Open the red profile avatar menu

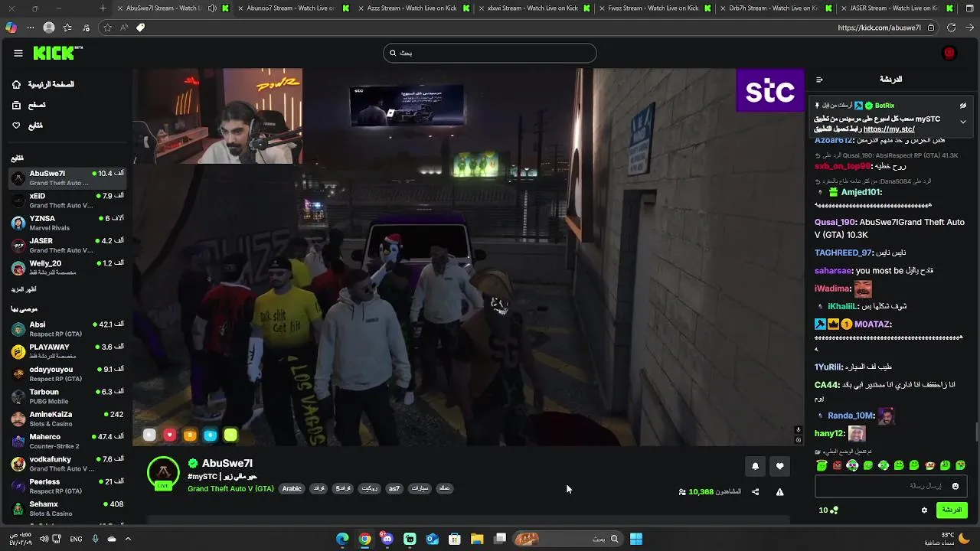click(x=949, y=53)
